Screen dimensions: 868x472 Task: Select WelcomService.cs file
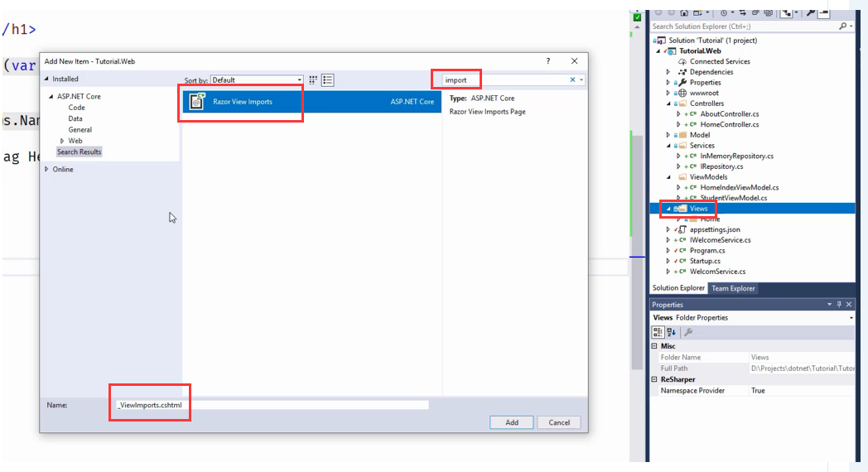point(717,272)
